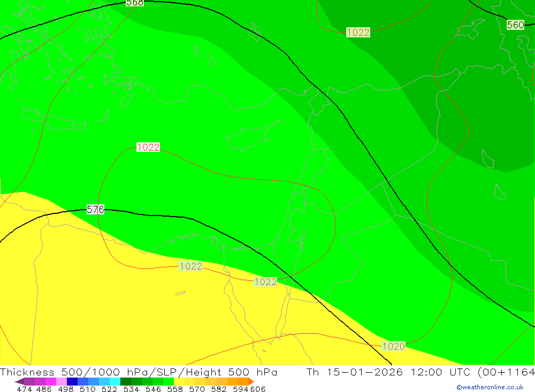This screenshot has width=535, height=392.
Task: Open the weatheronline.co.uk copyright link
Action: pyautogui.click(x=490, y=387)
